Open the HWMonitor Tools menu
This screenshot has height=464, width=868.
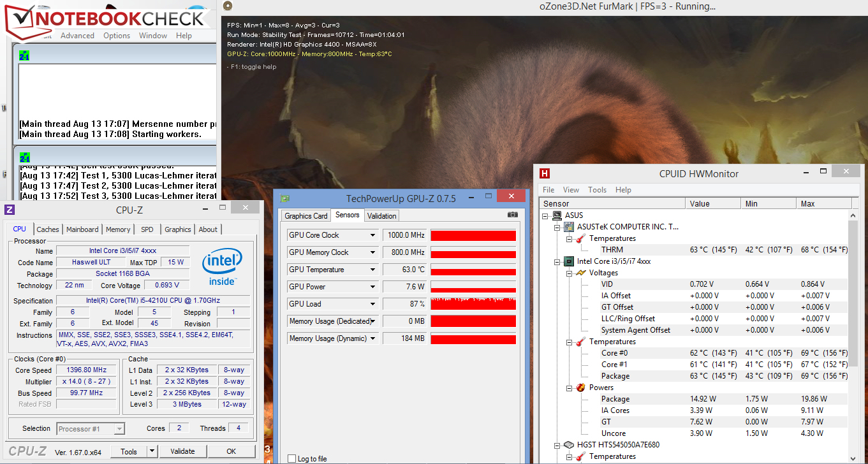[598, 190]
